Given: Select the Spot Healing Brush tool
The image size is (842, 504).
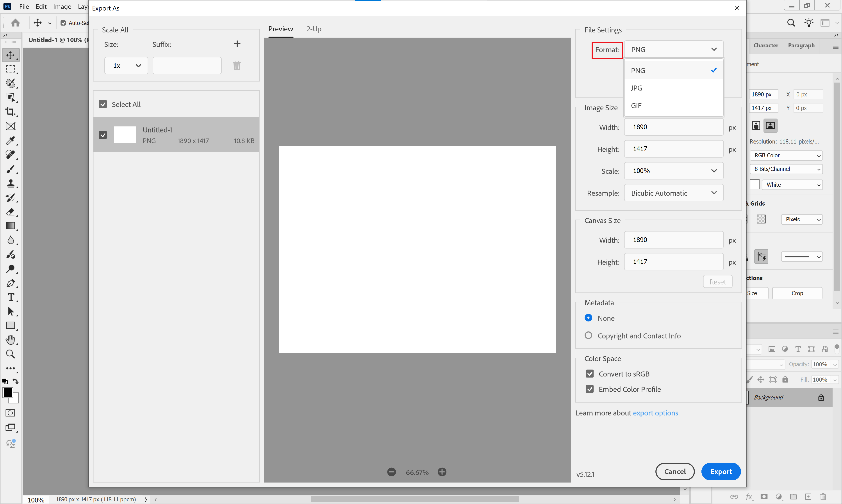Looking at the screenshot, I should click(x=11, y=154).
